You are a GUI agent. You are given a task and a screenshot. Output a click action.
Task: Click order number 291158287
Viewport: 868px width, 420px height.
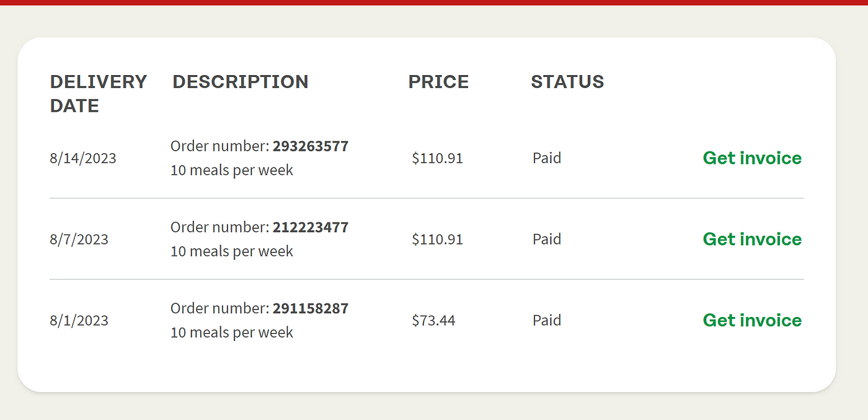[x=311, y=308]
